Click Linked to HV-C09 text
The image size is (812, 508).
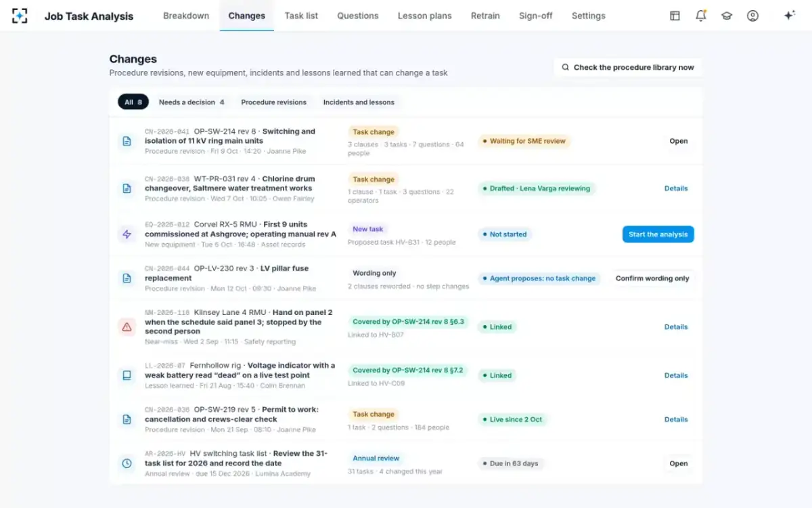click(x=377, y=383)
